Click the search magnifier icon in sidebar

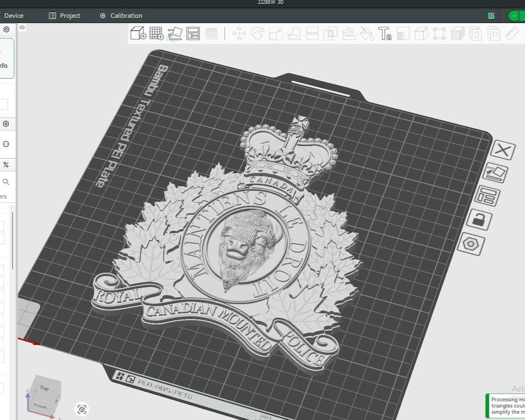6,182
